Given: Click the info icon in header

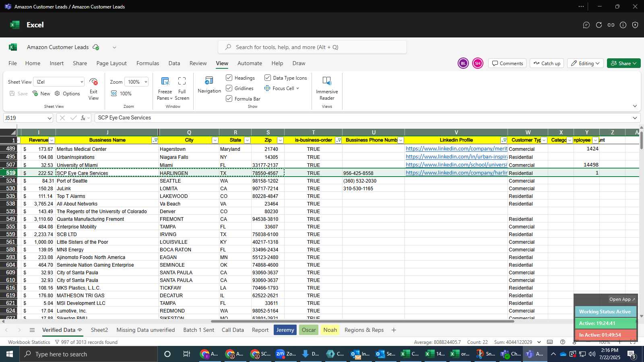Looking at the screenshot, I should (623, 25).
